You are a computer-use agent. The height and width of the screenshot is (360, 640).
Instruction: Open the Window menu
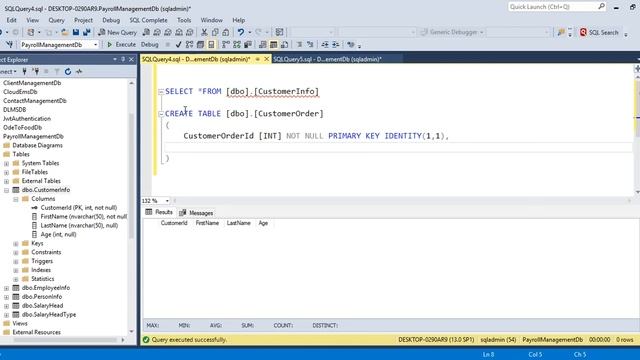click(211, 20)
